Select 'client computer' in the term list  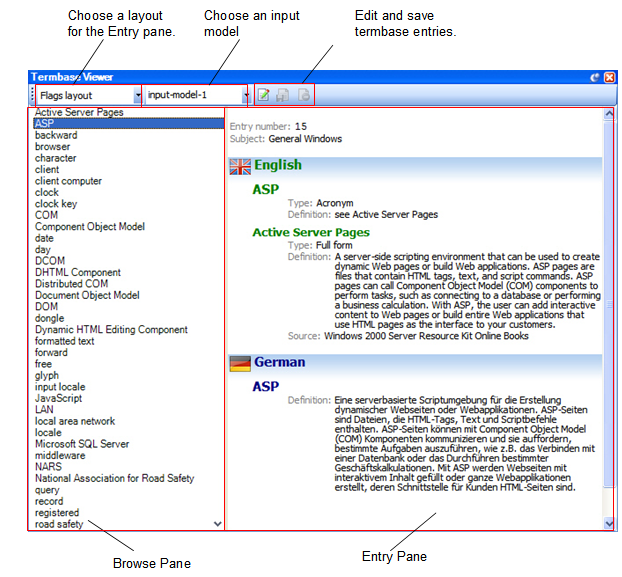68,181
